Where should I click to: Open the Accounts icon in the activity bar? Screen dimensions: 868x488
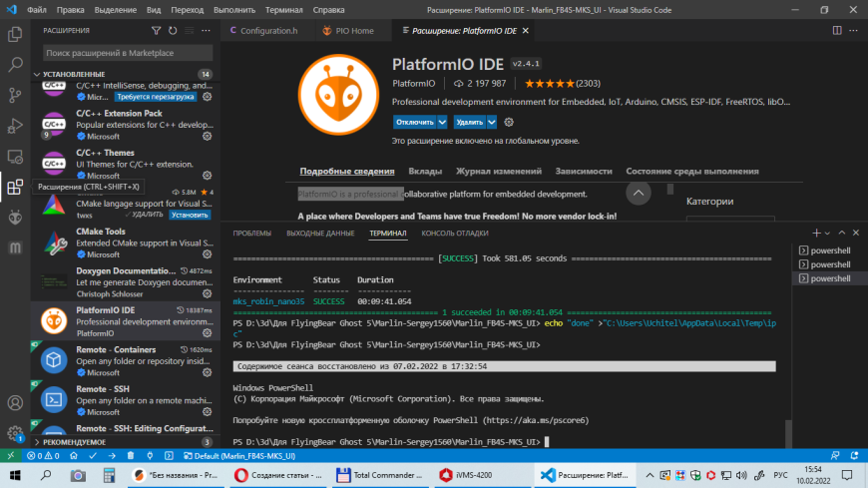point(15,403)
